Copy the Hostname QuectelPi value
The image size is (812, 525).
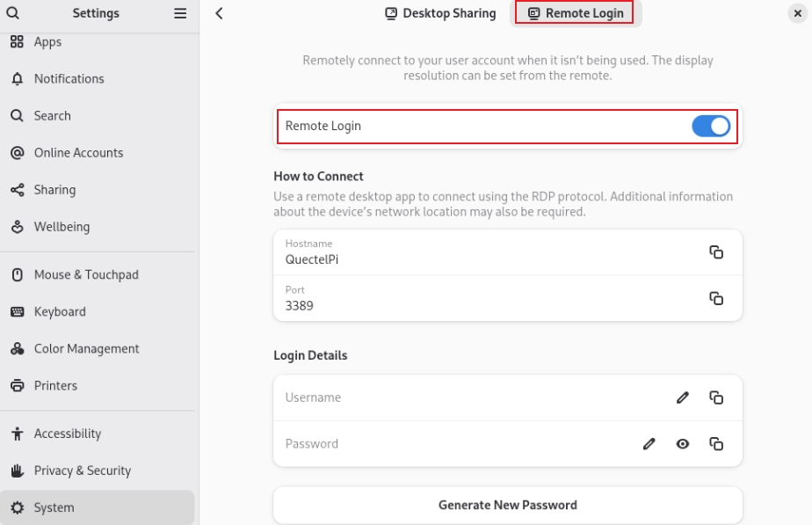716,252
